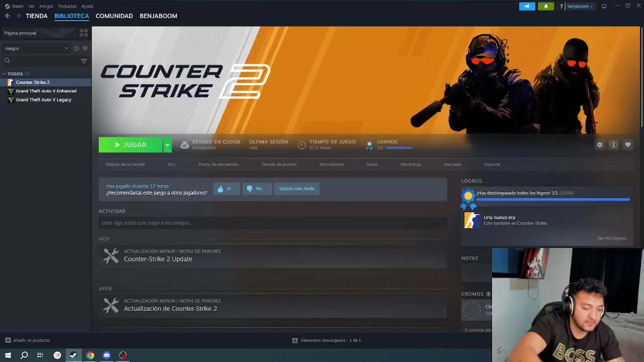Viewport: 644px width, 362px height.
Task: Expand the launch options arrow beside JUGAR
Action: (x=168, y=145)
